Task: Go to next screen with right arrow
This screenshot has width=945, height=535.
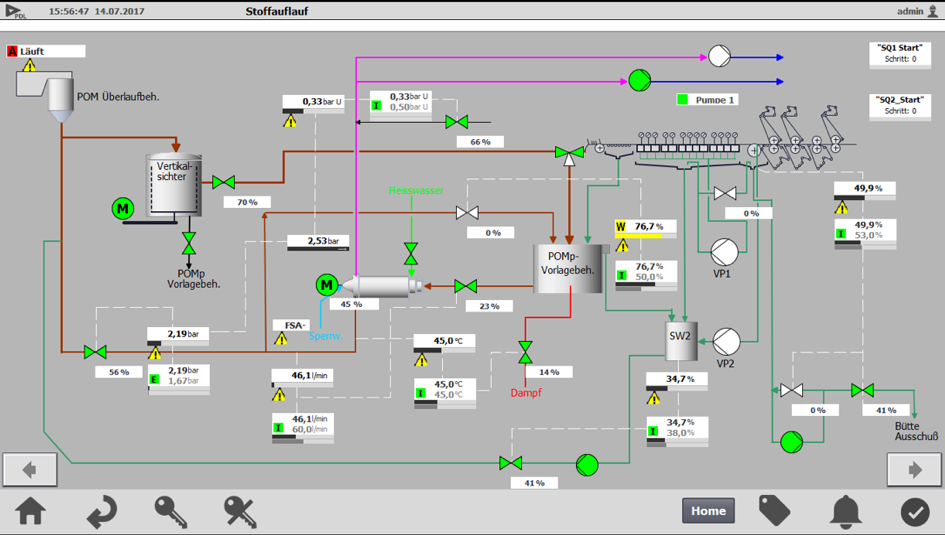Action: point(914,469)
